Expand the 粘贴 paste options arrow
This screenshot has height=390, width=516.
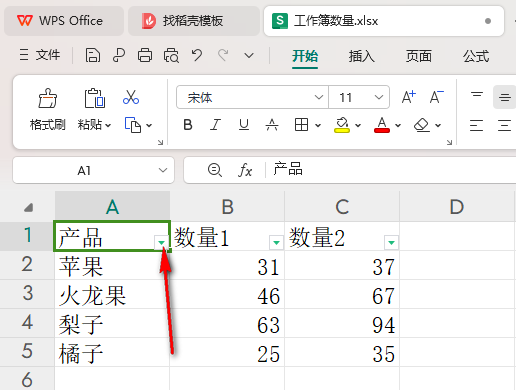tap(108, 126)
